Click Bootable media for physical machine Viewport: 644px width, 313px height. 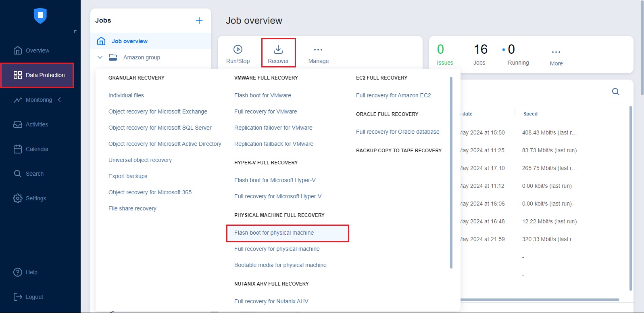click(x=280, y=265)
